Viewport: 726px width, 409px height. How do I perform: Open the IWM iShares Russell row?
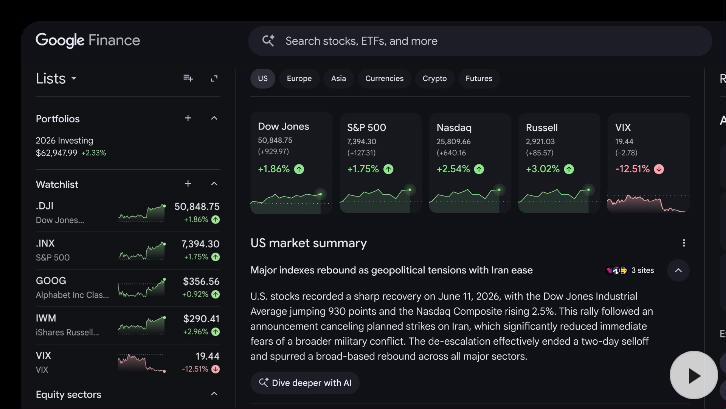click(128, 325)
